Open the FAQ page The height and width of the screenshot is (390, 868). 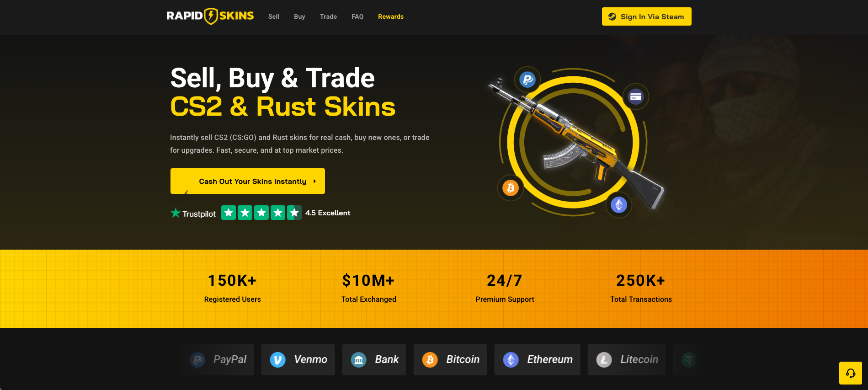pos(357,16)
